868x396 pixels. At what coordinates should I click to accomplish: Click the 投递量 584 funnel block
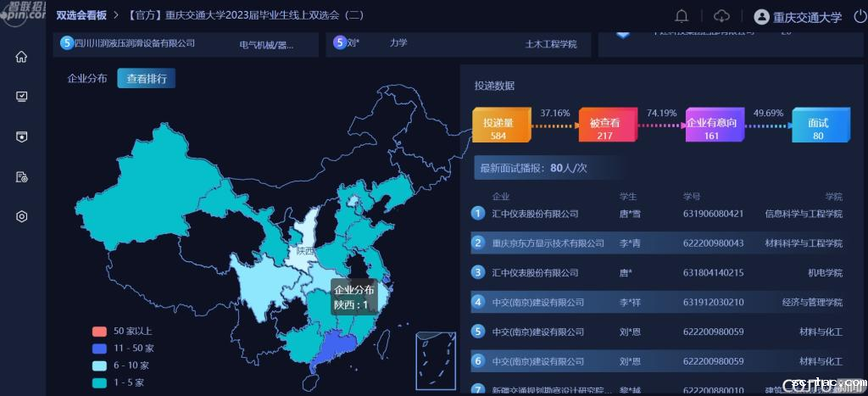tap(498, 127)
